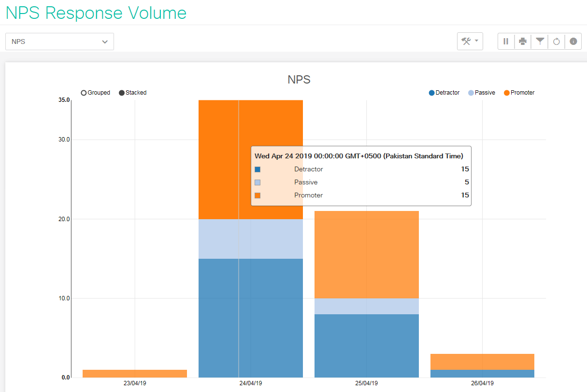587x392 pixels.
Task: Open the NPS metric dropdown
Action: [x=59, y=42]
